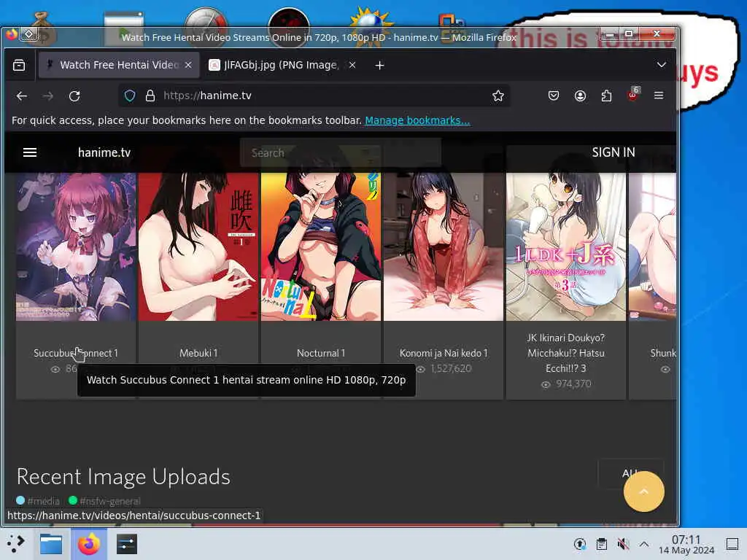Open Firefox View from the tab bar

click(19, 65)
